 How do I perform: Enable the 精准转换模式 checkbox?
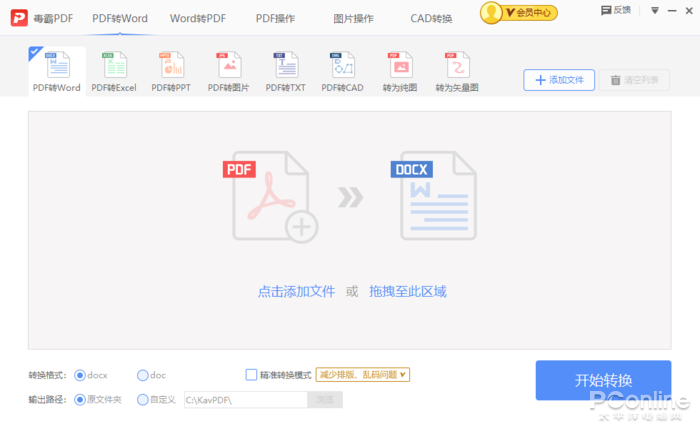[251, 375]
